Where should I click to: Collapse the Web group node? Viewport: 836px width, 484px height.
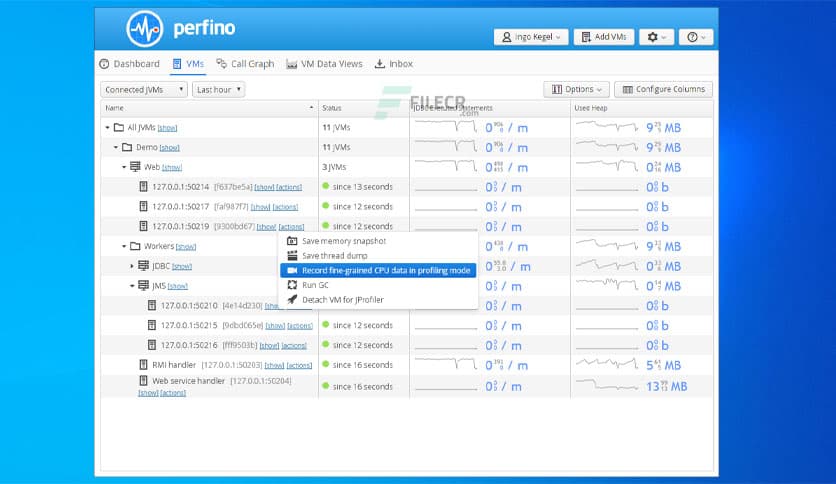coord(124,167)
